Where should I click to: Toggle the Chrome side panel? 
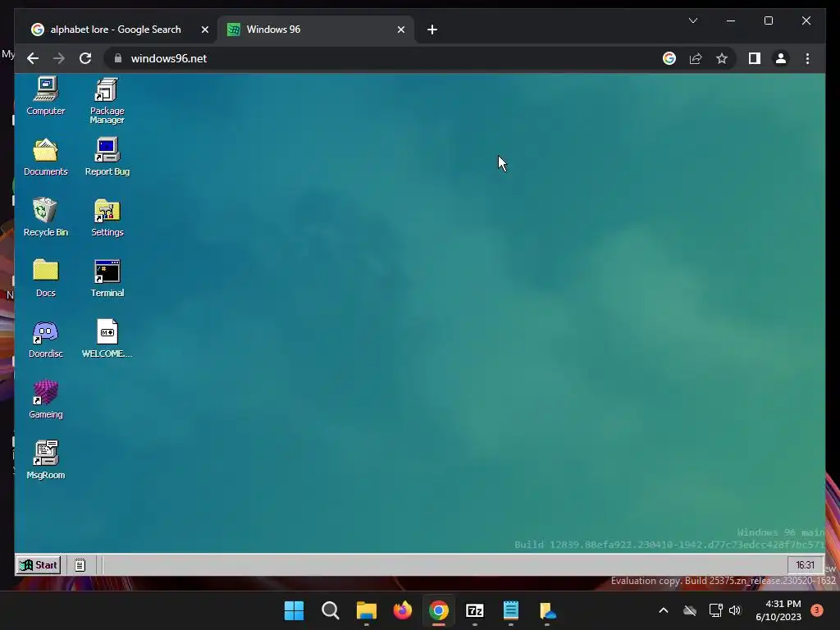755,58
